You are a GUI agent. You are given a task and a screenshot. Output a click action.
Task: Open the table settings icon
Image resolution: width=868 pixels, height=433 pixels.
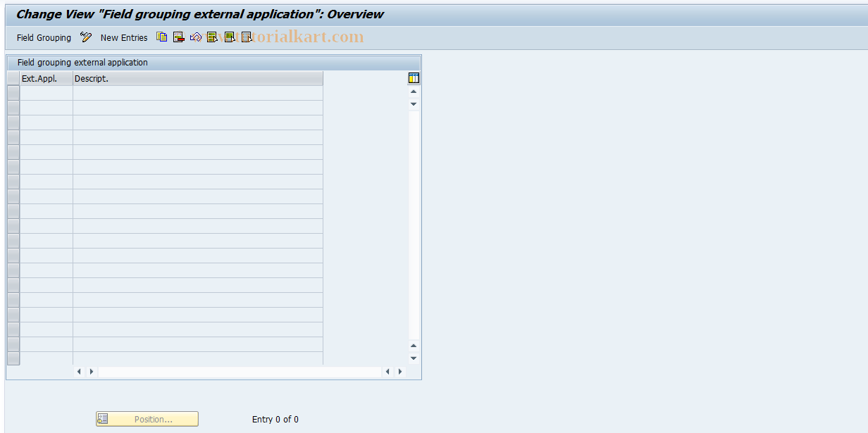coord(414,78)
